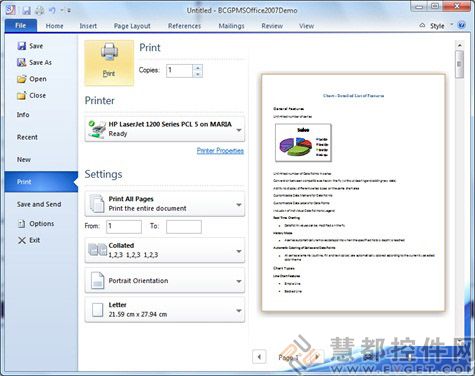This screenshot has width=475, height=376.
Task: Open the Letter paper size dropdown
Action: (165, 310)
